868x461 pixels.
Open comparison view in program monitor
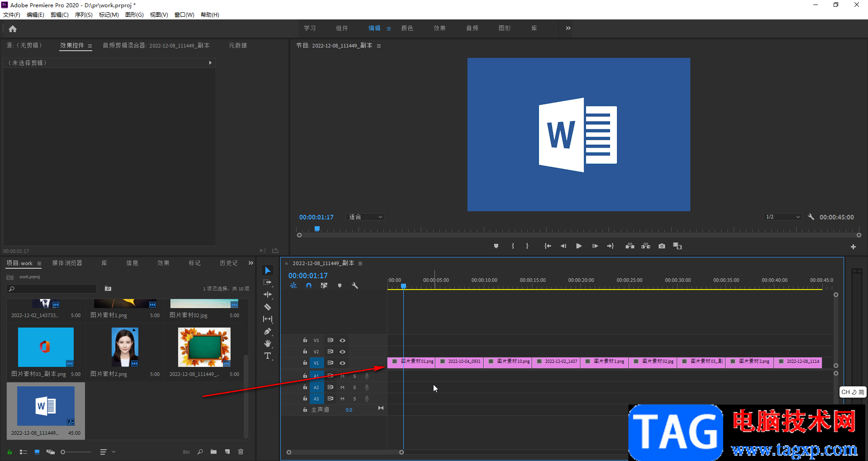(677, 246)
